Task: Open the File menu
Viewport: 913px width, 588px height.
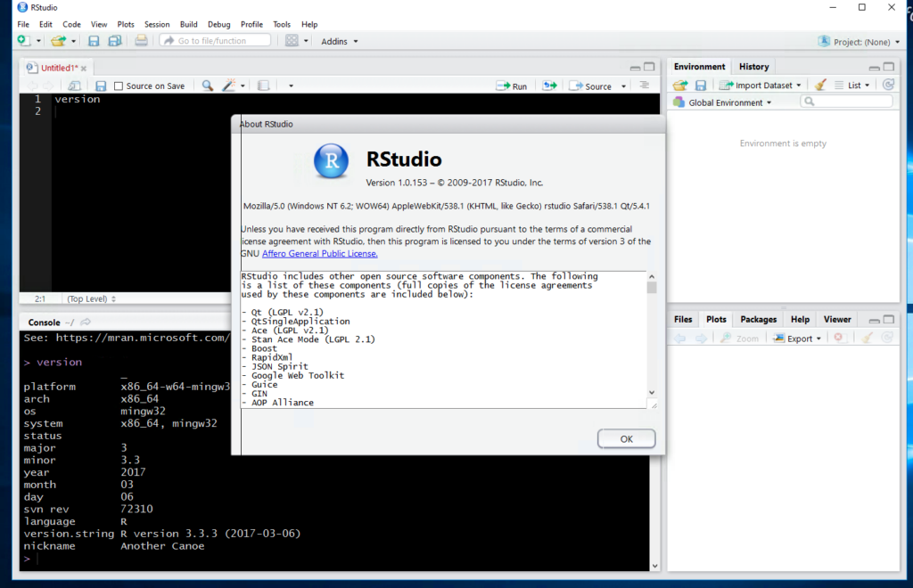Action: pyautogui.click(x=23, y=24)
